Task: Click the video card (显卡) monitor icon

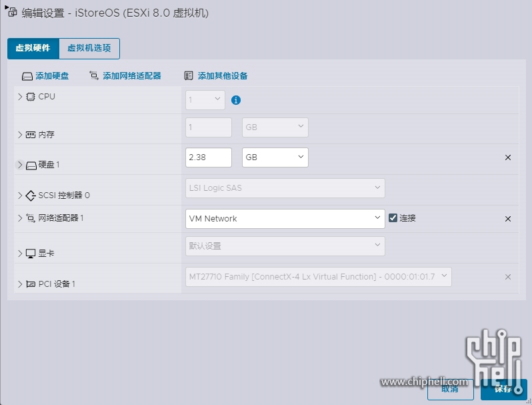Action: pos(31,254)
